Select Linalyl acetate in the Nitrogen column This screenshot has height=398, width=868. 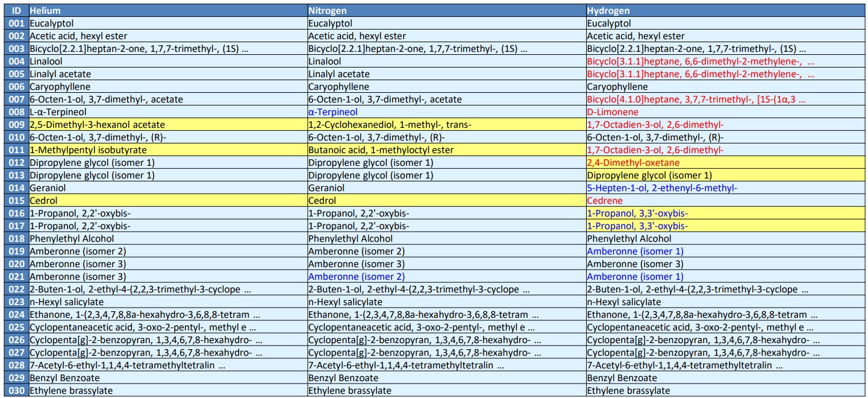[446, 74]
